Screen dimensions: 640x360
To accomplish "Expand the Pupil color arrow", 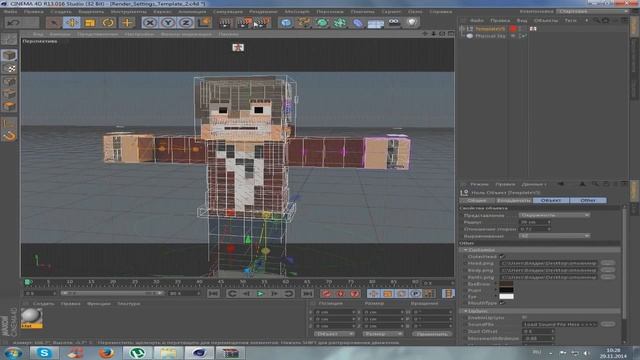I will [x=496, y=290].
